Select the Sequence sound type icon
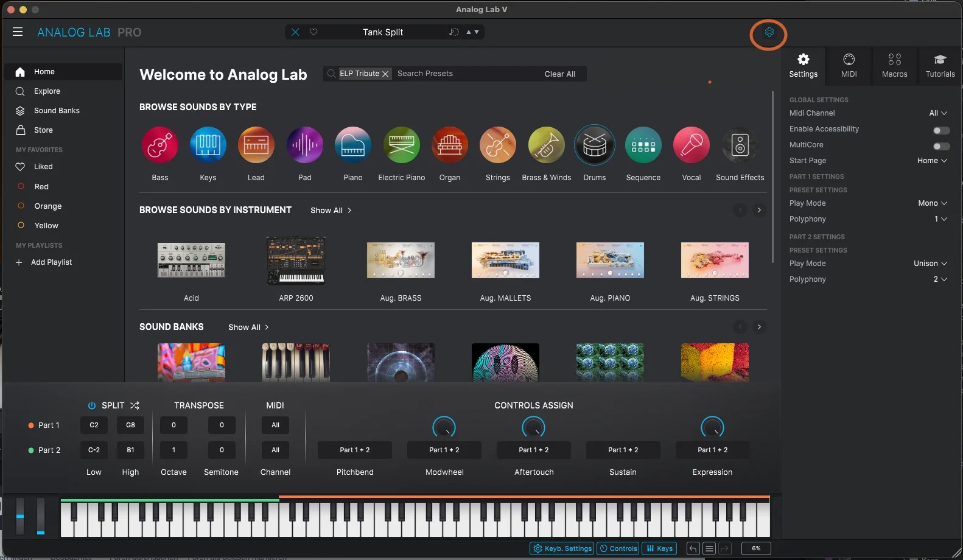963x560 pixels. tap(643, 145)
